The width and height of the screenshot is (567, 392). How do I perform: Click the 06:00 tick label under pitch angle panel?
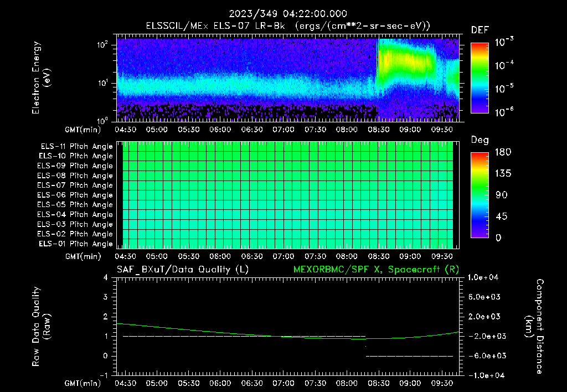[x=220, y=256]
